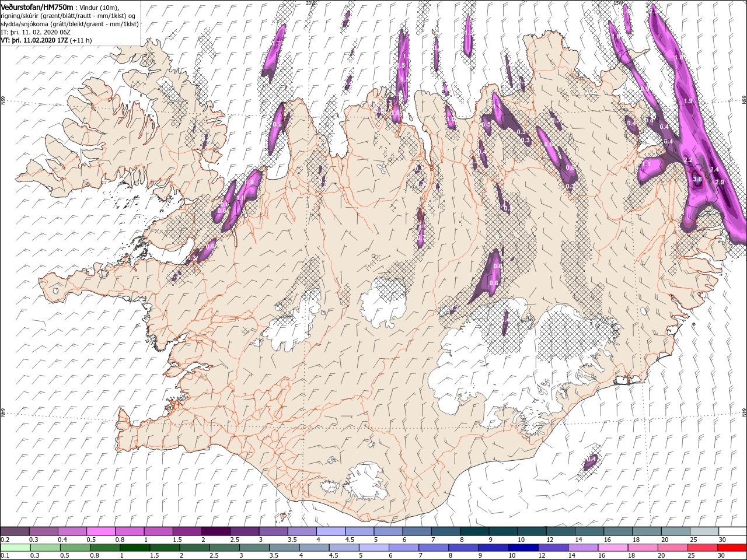The height and width of the screenshot is (560, 747).
Task: Click the lower legend swatch between 25 and 30
Action: 702,548
